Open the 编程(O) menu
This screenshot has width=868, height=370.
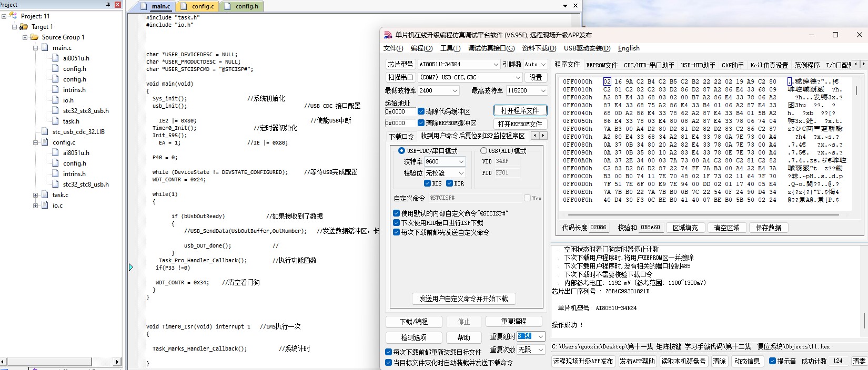click(421, 48)
